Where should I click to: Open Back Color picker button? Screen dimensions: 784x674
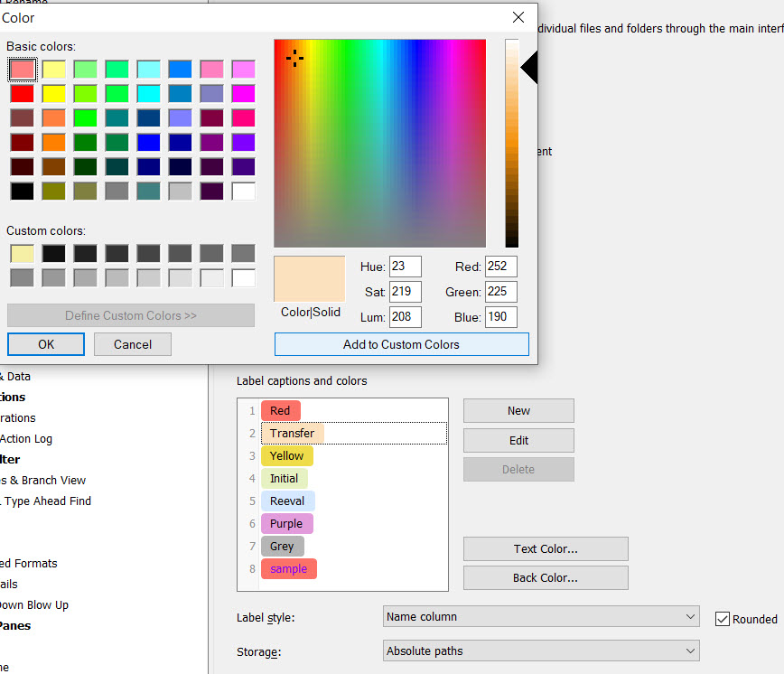tap(546, 577)
